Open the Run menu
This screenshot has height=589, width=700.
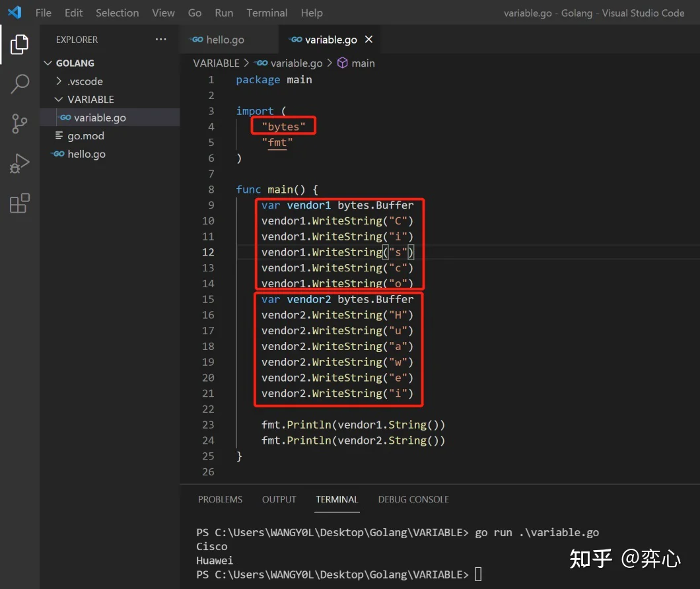pyautogui.click(x=224, y=13)
